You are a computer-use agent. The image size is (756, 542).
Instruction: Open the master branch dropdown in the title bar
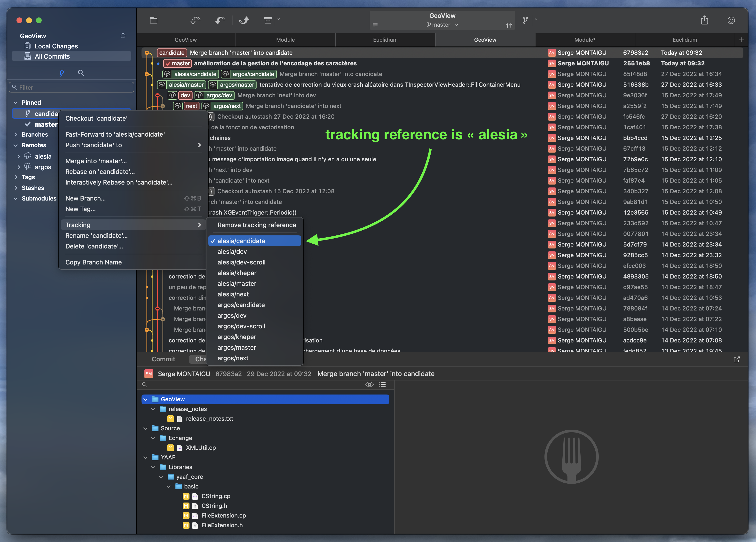(x=457, y=25)
